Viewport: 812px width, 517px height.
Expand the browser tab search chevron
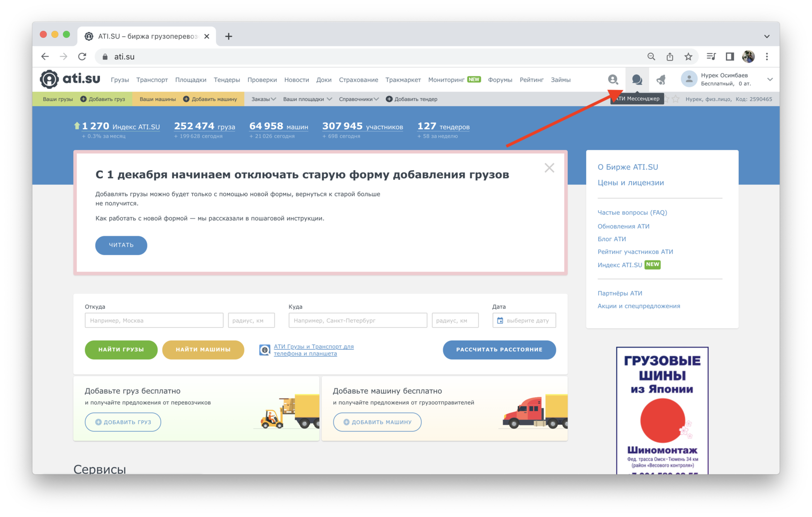point(767,36)
